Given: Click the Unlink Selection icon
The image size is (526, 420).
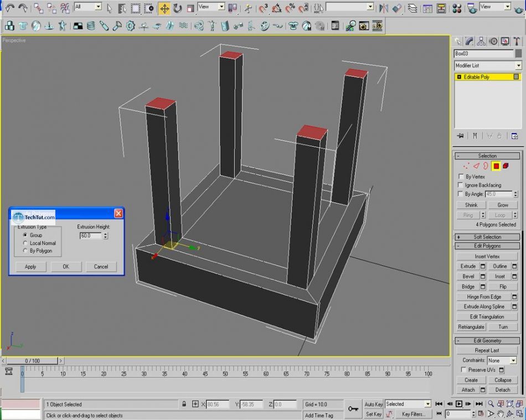Looking at the screenshot, I should pyautogui.click(x=51, y=8).
